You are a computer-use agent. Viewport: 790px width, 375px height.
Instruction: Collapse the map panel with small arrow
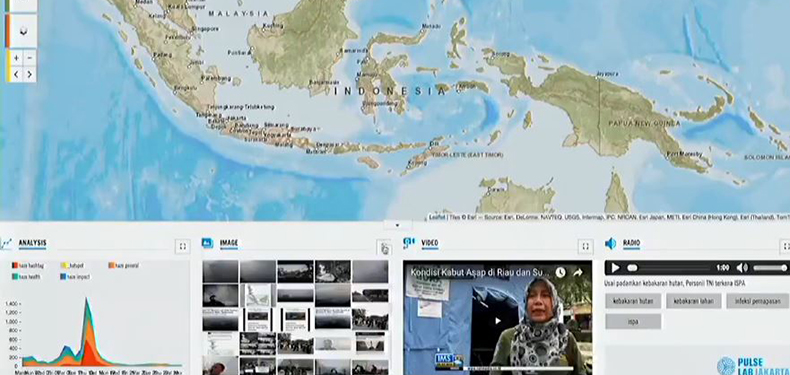coord(397,225)
